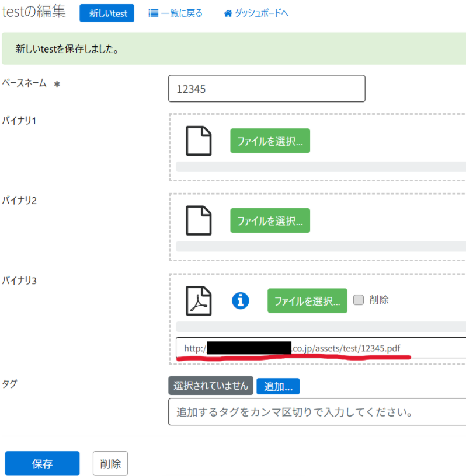The height and width of the screenshot is (476, 466).
Task: Click the blank file icon in バイナリ1
Action: coord(199,141)
